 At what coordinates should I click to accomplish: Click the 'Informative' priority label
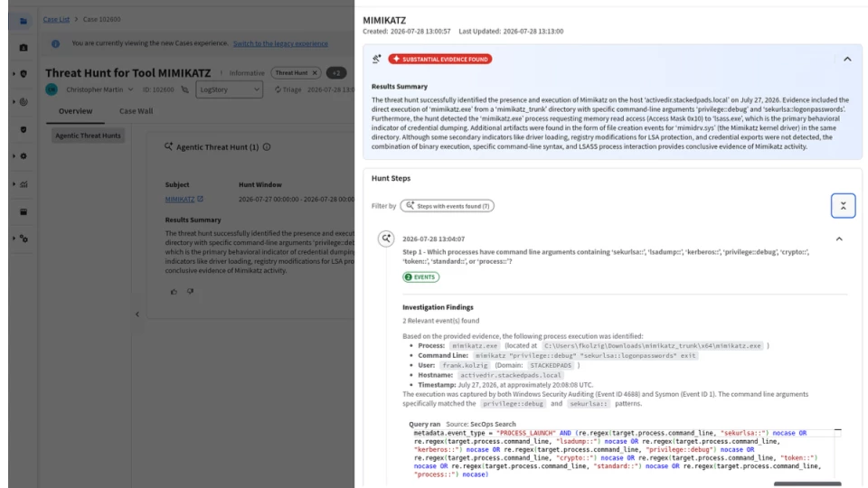point(247,73)
